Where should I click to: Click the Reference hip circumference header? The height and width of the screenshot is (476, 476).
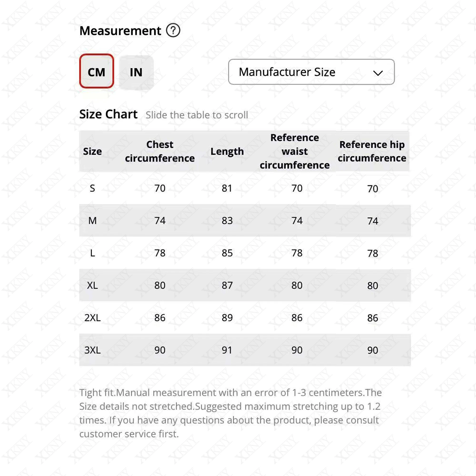point(372,151)
